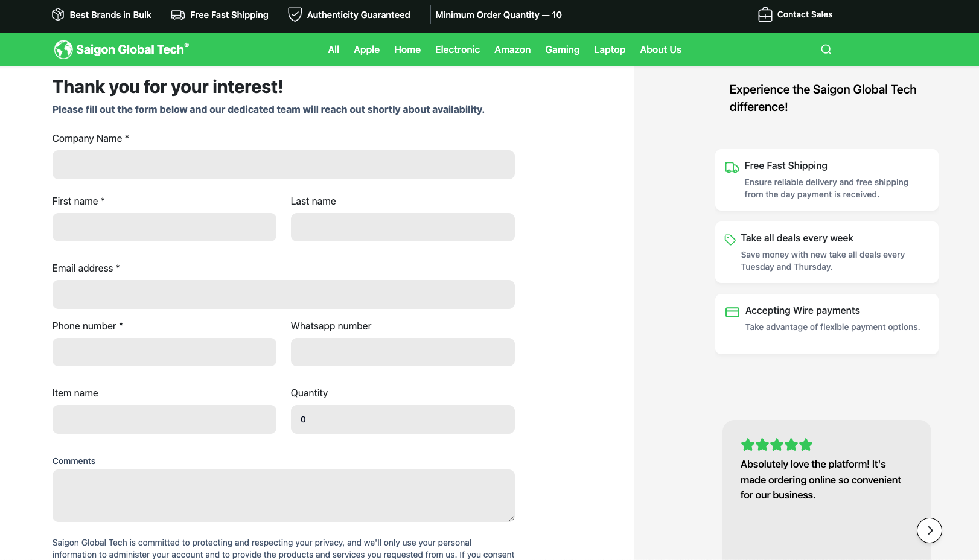
Task: Click the search magnifier icon in navbar
Action: click(826, 49)
